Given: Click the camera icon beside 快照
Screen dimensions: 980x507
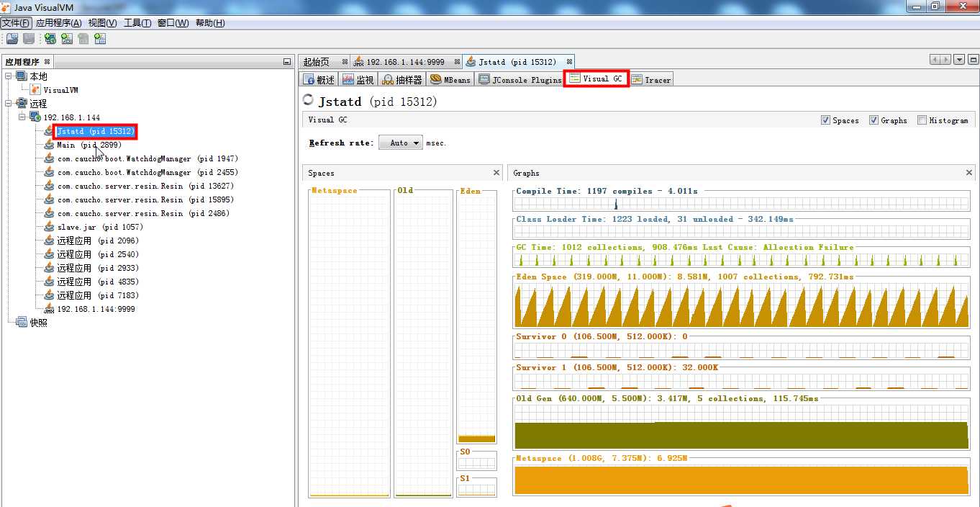Looking at the screenshot, I should click(22, 323).
